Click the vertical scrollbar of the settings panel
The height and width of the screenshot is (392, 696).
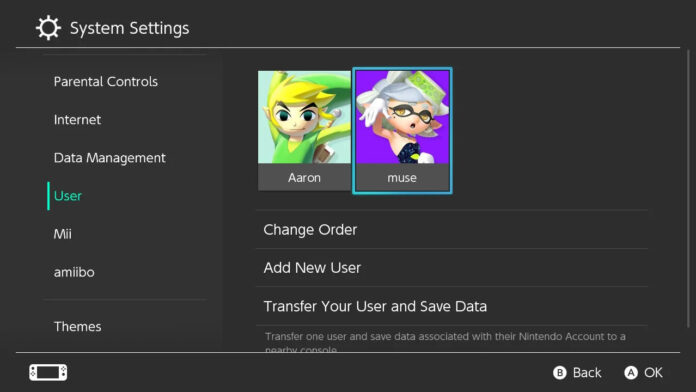688,189
